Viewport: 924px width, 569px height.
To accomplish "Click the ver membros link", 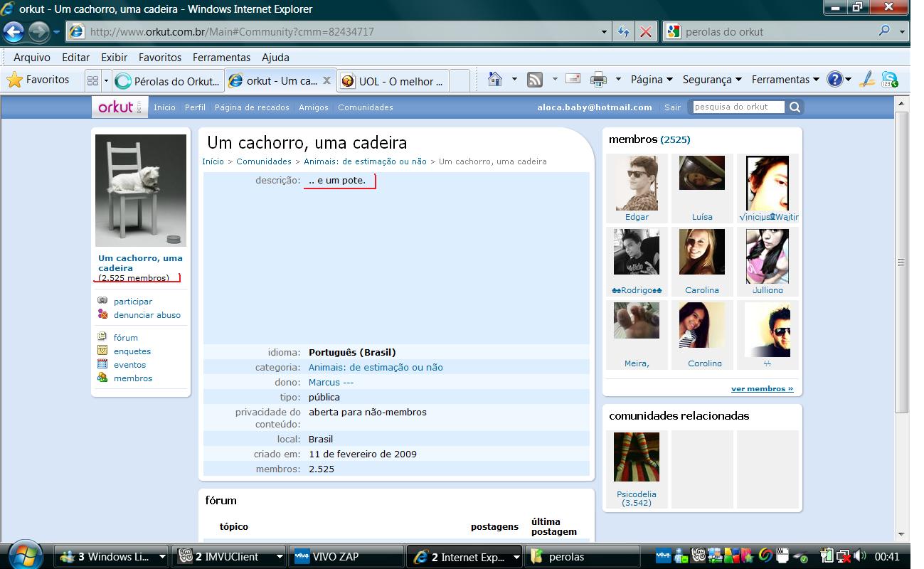I will point(762,389).
